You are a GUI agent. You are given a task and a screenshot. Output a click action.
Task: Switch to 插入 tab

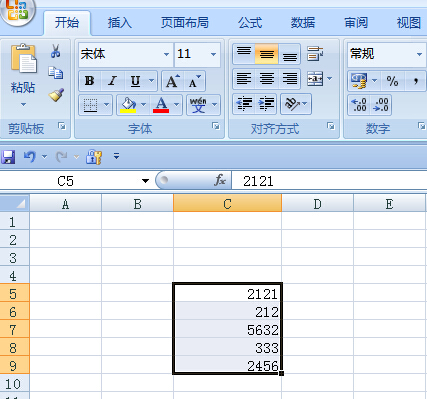tap(120, 23)
